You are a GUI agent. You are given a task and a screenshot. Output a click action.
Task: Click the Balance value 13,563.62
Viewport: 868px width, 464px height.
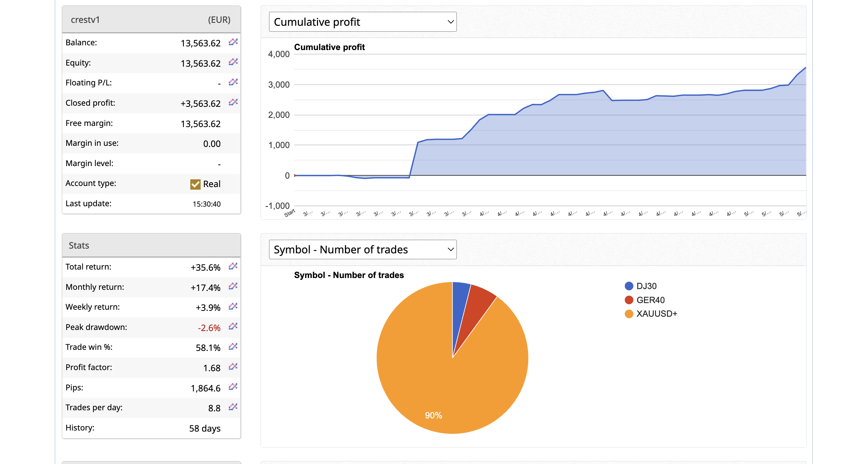coord(201,43)
